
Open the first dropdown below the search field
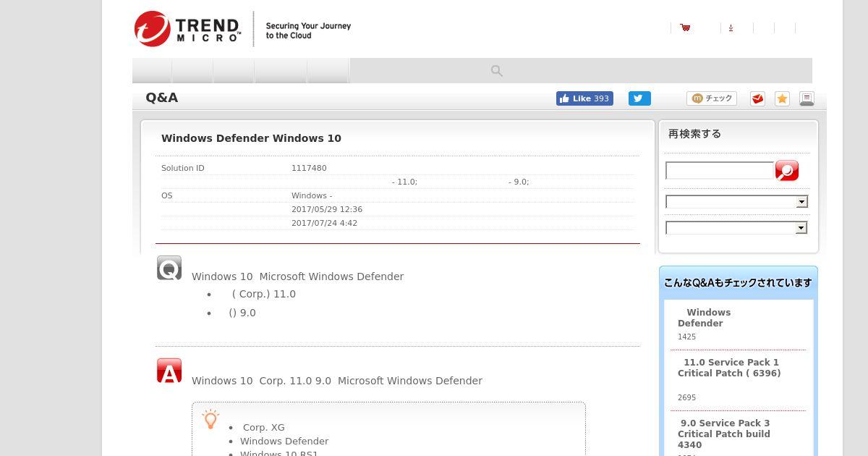(x=736, y=202)
